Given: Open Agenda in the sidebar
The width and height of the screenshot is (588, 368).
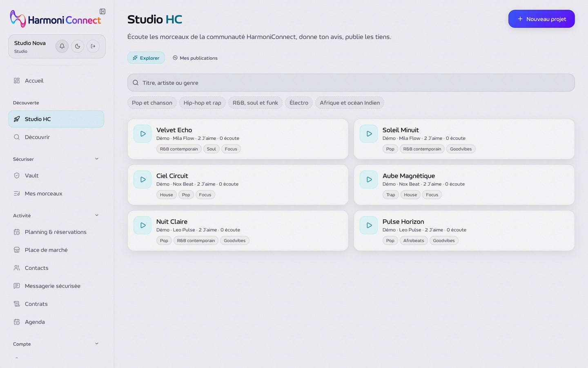Looking at the screenshot, I should [x=56, y=322].
